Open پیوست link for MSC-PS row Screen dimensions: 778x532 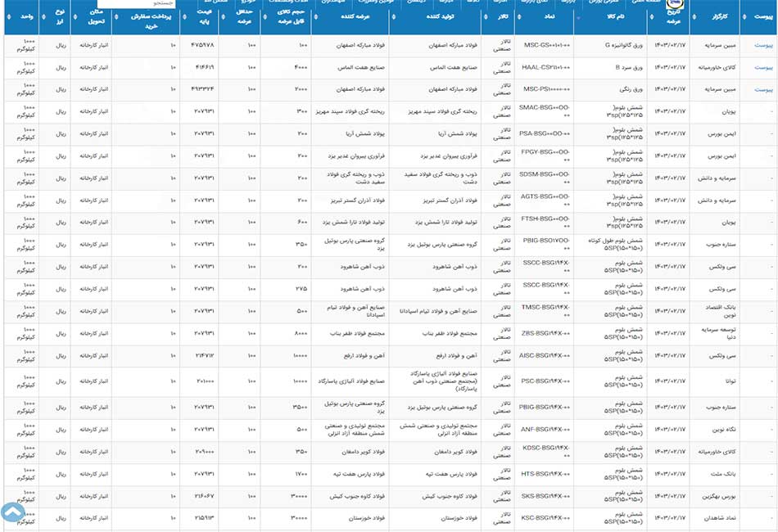pyautogui.click(x=763, y=90)
